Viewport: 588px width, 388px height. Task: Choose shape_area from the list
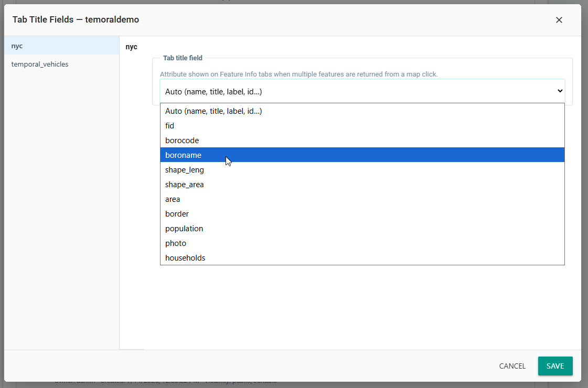(x=362, y=185)
